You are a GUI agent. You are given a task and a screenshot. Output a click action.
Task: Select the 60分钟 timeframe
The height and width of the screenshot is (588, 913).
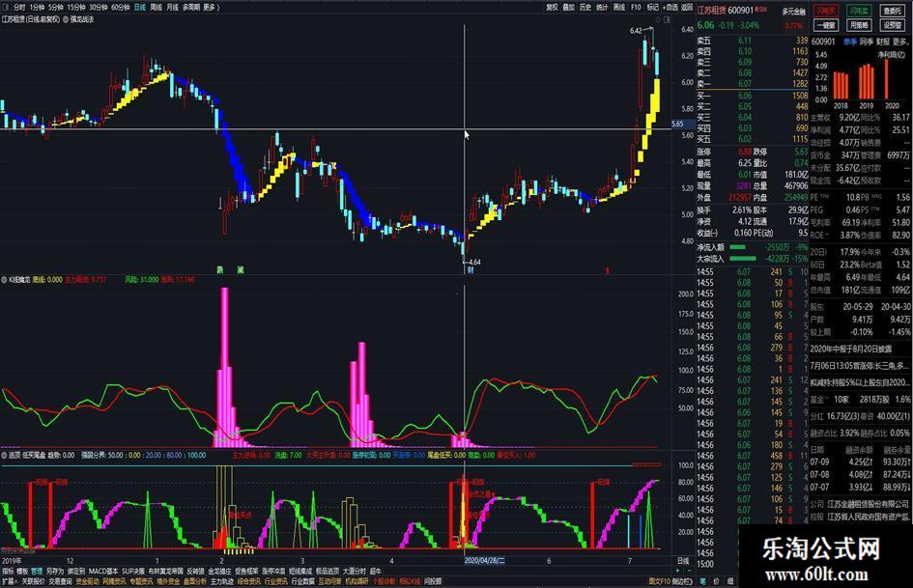pos(121,7)
